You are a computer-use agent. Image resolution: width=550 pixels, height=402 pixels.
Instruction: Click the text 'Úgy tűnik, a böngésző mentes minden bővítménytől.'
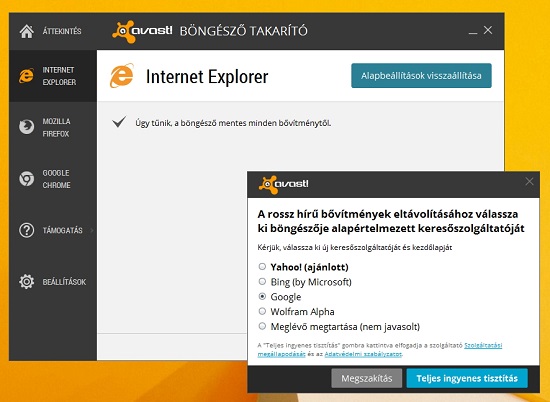click(233, 123)
